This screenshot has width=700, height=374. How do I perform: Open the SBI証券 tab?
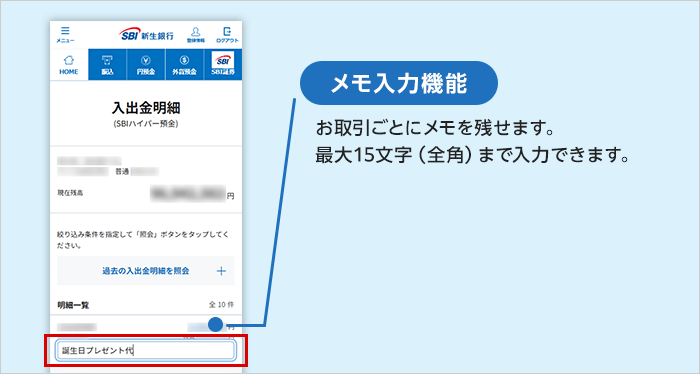pyautogui.click(x=223, y=65)
